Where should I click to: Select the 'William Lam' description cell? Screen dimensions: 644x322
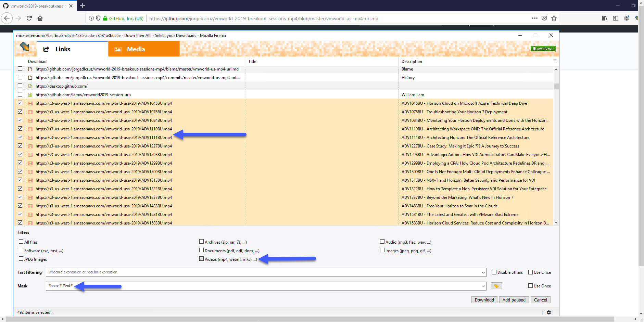click(x=413, y=95)
